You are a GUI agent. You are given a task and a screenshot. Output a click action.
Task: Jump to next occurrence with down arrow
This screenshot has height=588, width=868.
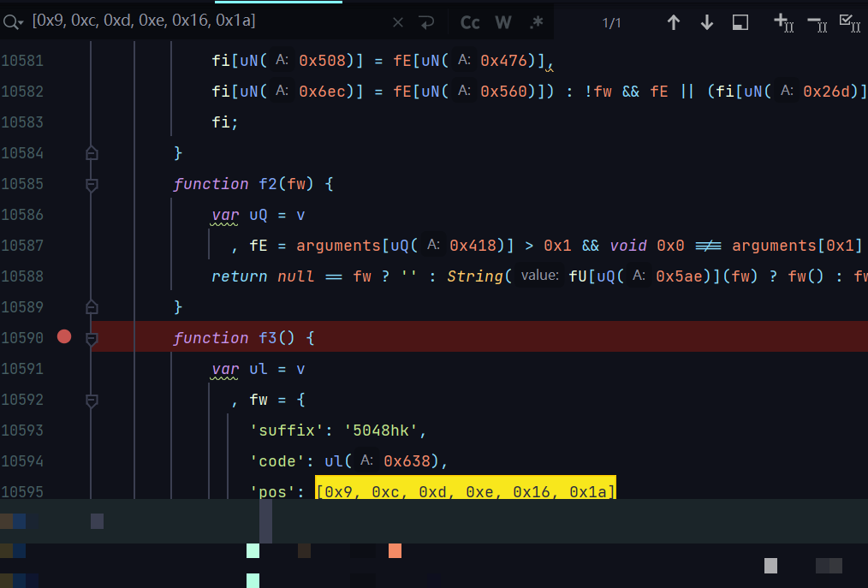[707, 22]
